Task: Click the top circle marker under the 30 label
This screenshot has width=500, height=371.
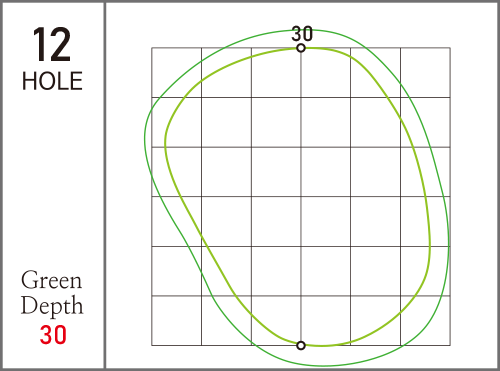Action: pyautogui.click(x=301, y=48)
